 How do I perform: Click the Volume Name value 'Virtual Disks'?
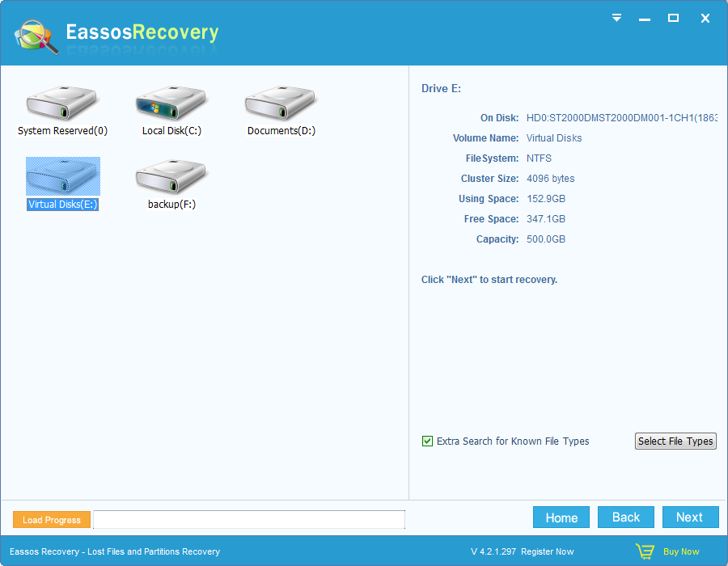pyautogui.click(x=554, y=138)
